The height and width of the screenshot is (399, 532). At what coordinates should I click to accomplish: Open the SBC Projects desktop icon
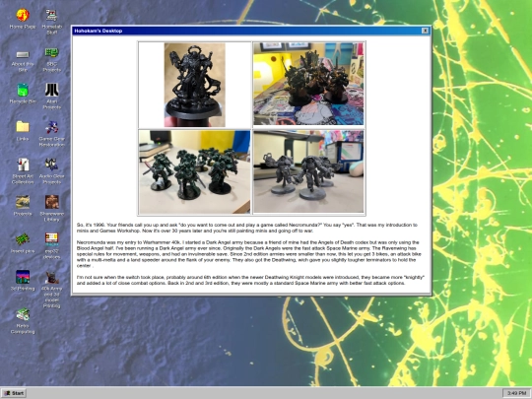tap(51, 60)
